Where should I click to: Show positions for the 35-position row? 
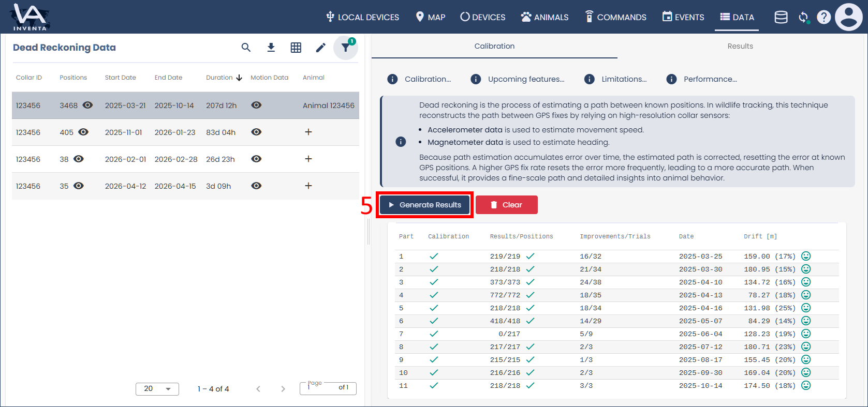(79, 186)
